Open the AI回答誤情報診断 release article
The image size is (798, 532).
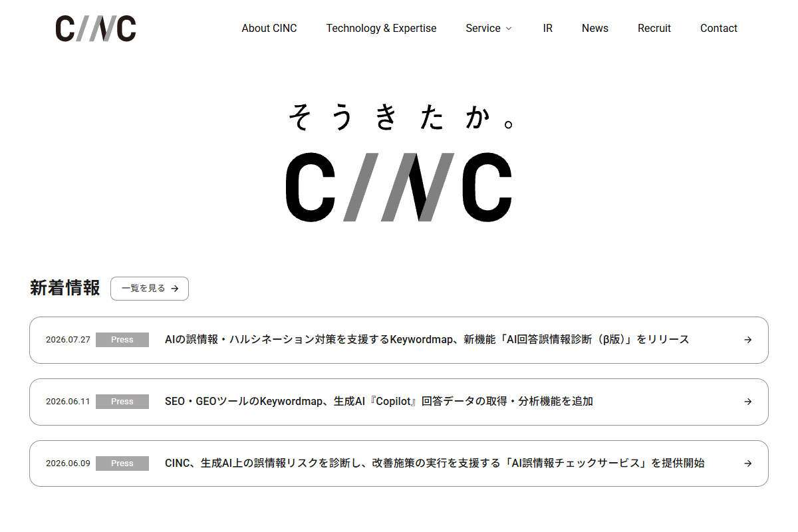(x=399, y=340)
